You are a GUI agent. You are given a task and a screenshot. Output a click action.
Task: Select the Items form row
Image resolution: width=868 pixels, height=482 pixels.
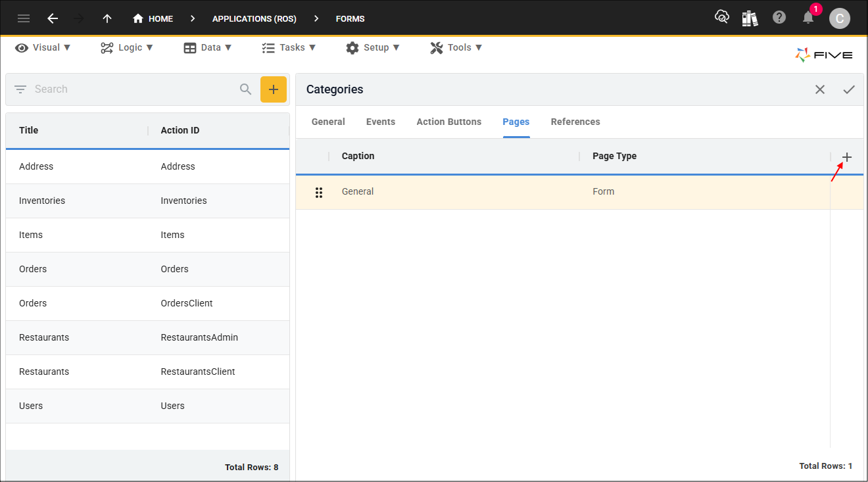click(147, 235)
